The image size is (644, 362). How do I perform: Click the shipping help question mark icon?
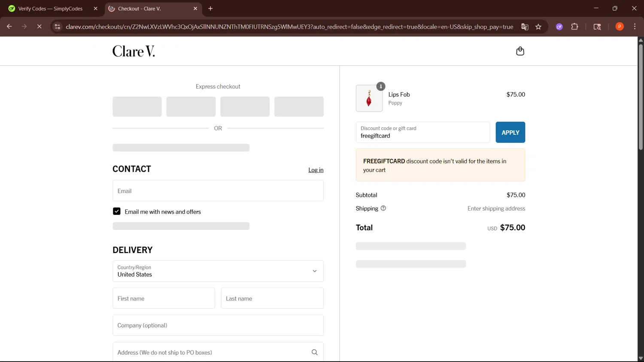click(x=383, y=208)
